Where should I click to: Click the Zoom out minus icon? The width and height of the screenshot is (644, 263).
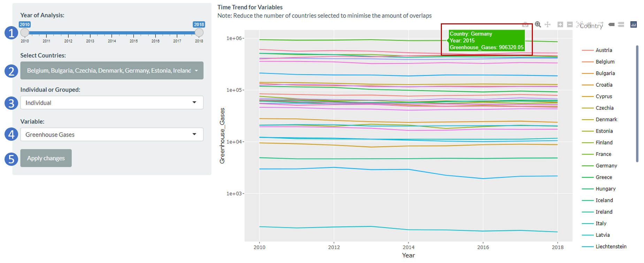click(x=570, y=24)
